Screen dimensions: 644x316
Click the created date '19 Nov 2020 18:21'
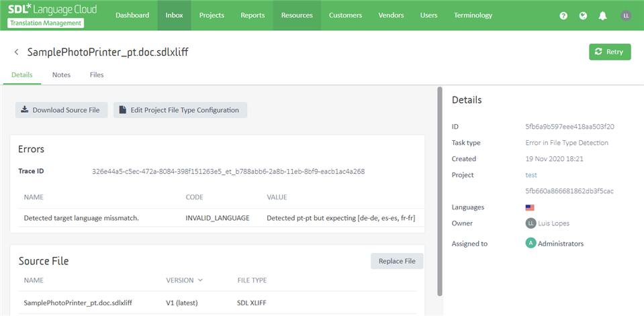(555, 159)
